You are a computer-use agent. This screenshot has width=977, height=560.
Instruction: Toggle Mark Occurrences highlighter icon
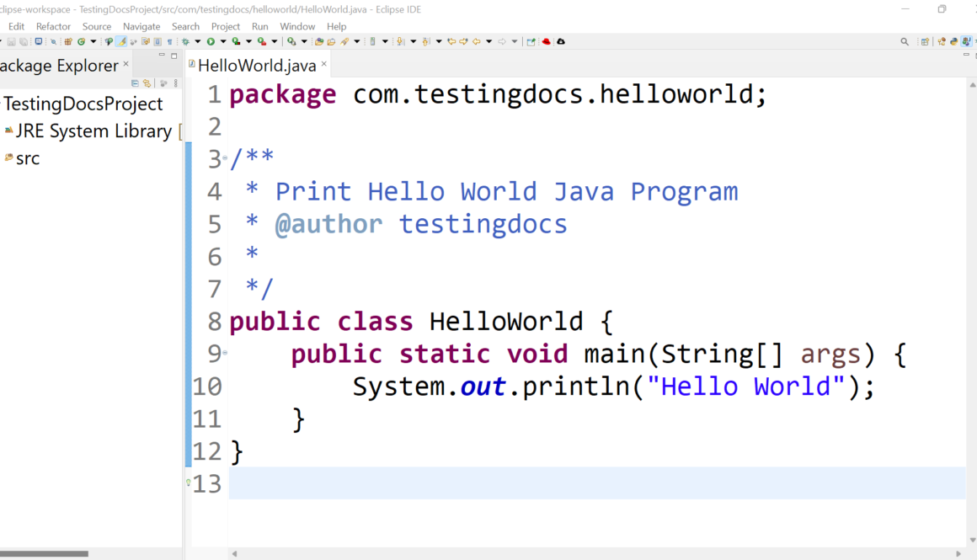[121, 41]
